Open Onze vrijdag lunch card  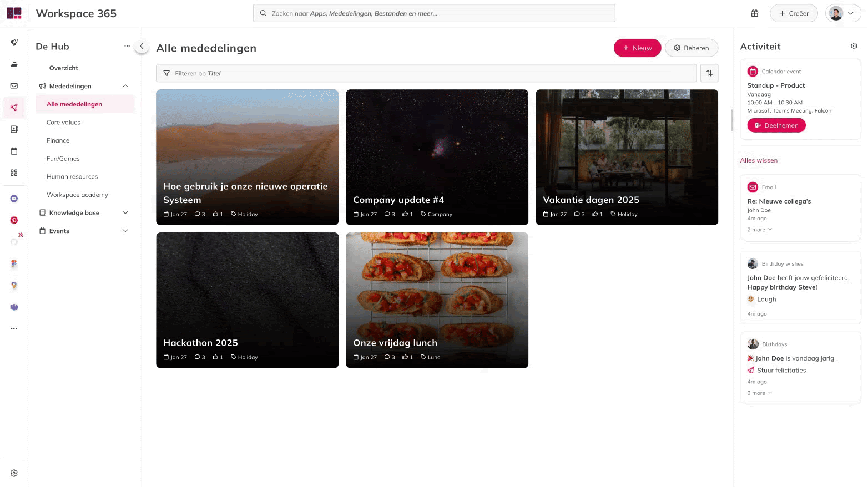437,300
